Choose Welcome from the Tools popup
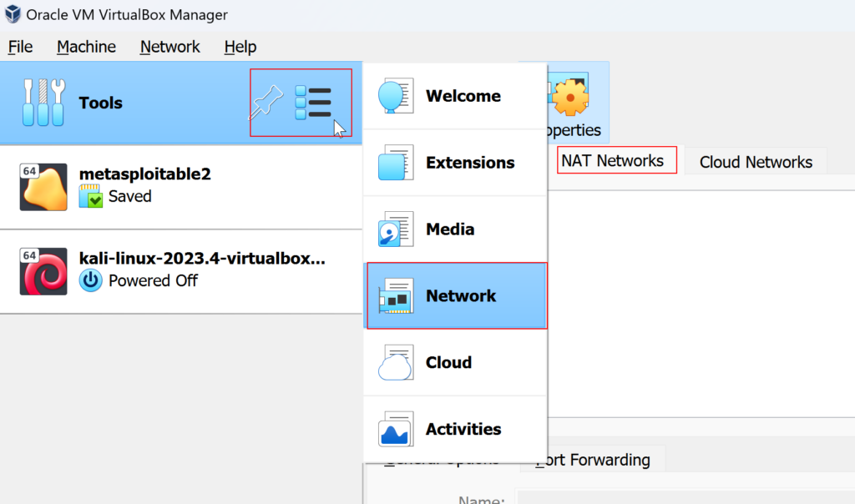This screenshot has height=504, width=855. click(x=455, y=96)
